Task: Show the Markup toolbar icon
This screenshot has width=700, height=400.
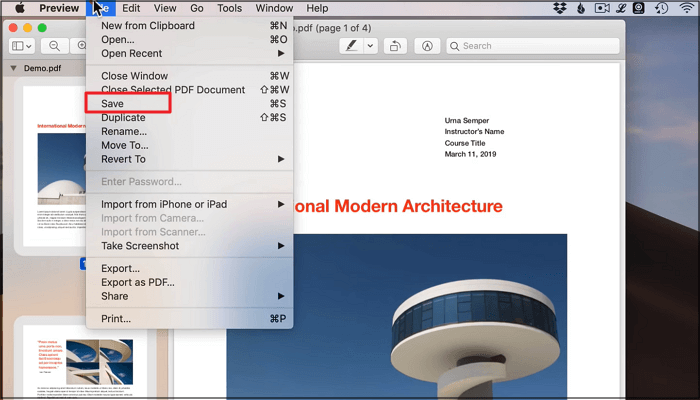Action: 427,46
